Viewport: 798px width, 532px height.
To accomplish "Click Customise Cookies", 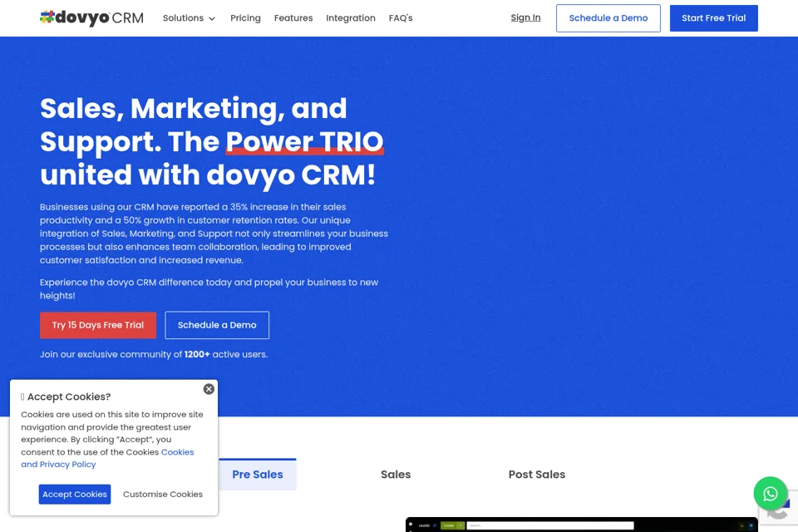I will click(x=163, y=495).
